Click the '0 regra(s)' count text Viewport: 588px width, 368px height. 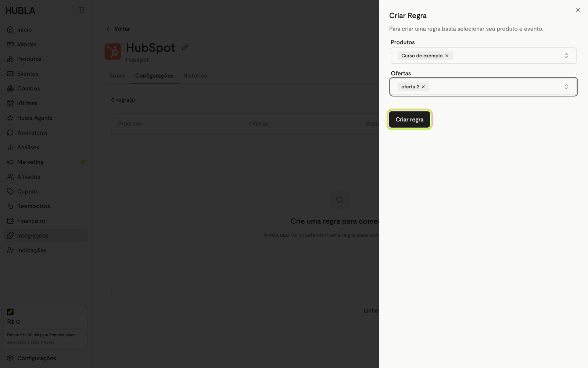pyautogui.click(x=123, y=100)
